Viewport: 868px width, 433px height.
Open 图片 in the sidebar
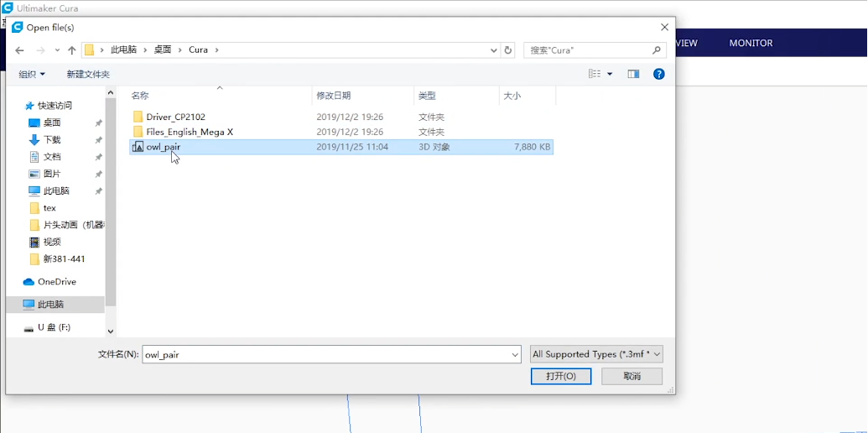pos(52,174)
